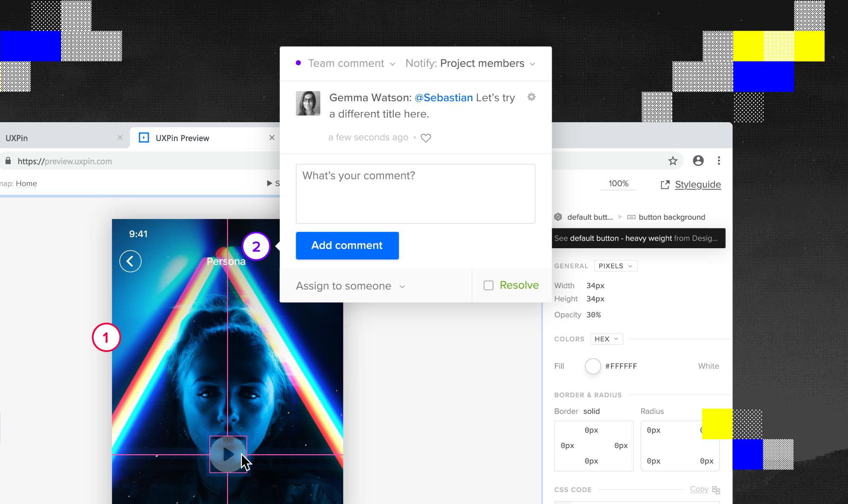Click the default butt... breadcrumb item
The image size is (848, 504).
tap(590, 217)
